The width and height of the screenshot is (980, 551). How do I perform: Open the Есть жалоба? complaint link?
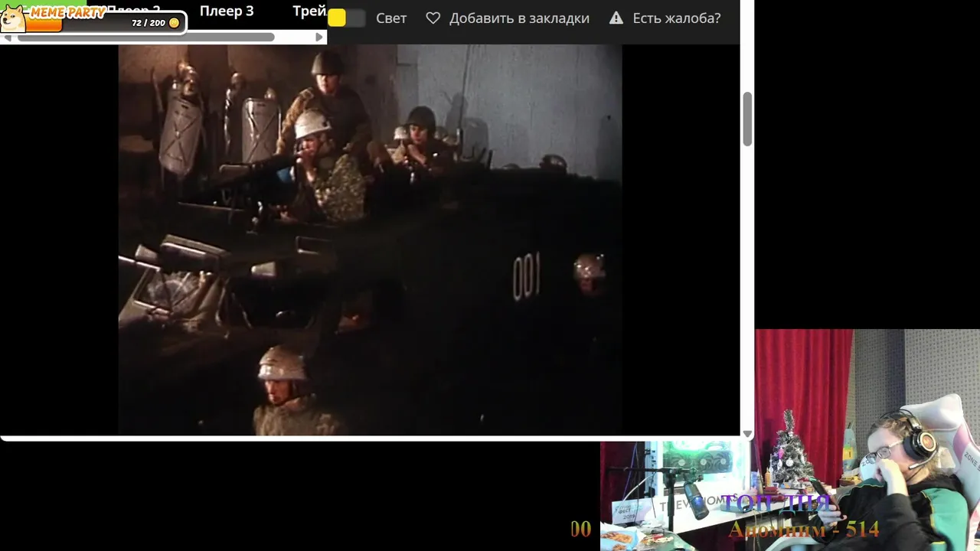(x=677, y=18)
